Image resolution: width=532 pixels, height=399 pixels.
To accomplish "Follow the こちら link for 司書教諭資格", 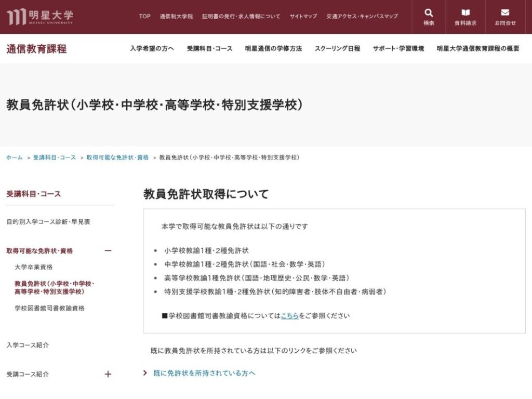I will 290,316.
